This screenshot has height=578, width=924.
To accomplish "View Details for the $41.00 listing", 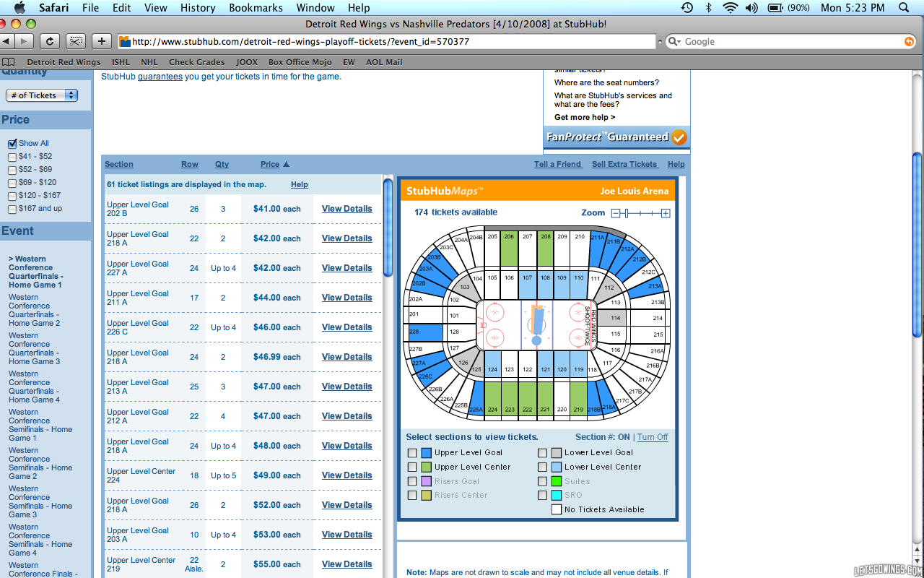I will click(347, 209).
